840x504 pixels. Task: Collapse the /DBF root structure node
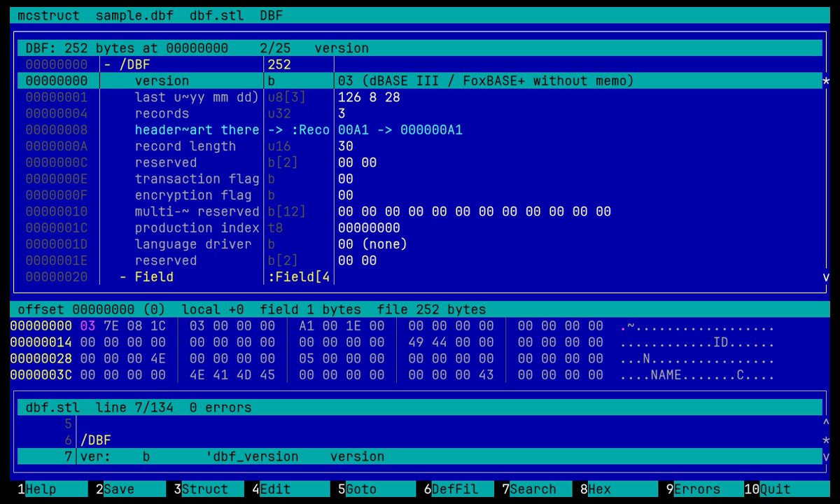click(107, 65)
